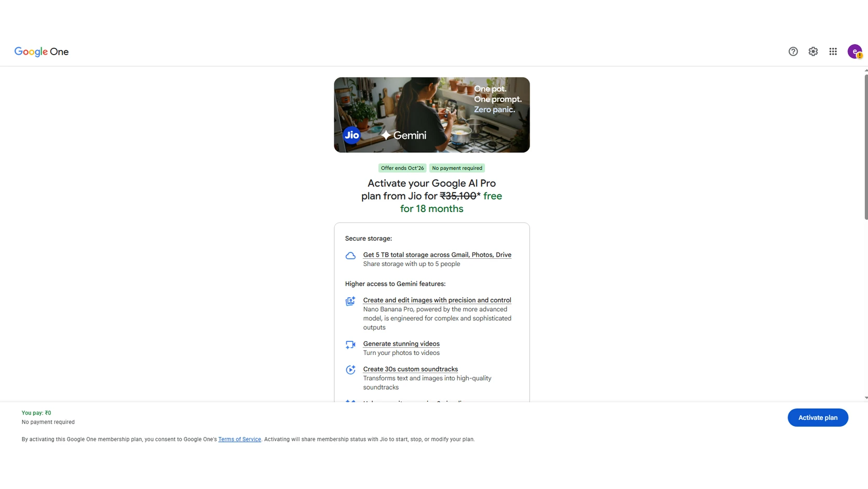Viewport: 868px width, 489px height.
Task: Open the Help question mark icon
Action: [x=793, y=51]
